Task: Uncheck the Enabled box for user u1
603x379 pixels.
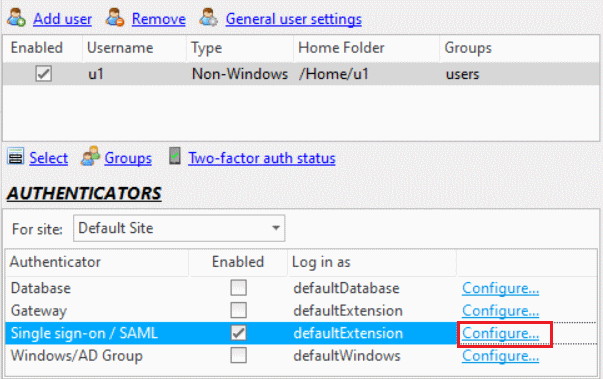Action: pyautogui.click(x=43, y=73)
